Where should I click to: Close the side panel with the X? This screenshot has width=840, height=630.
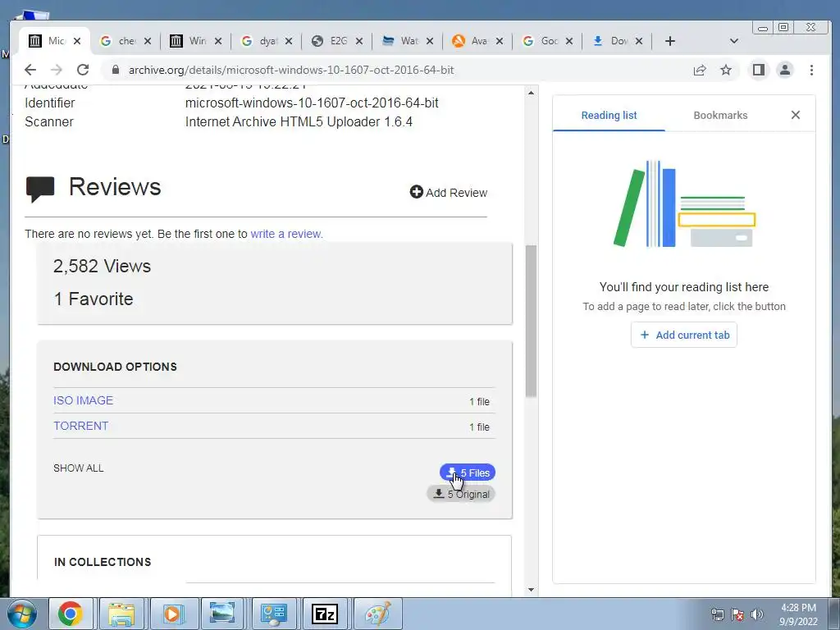click(x=796, y=115)
